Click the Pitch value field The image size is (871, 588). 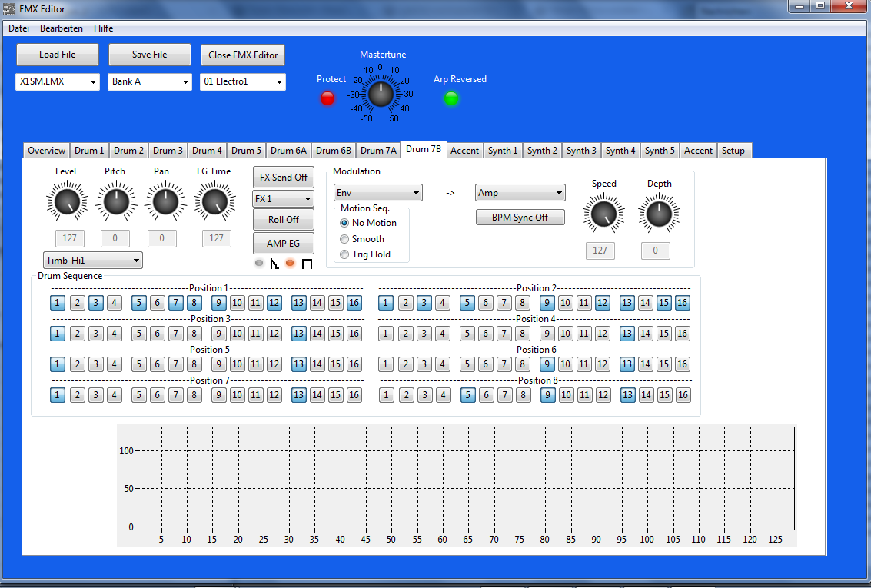[x=115, y=238]
